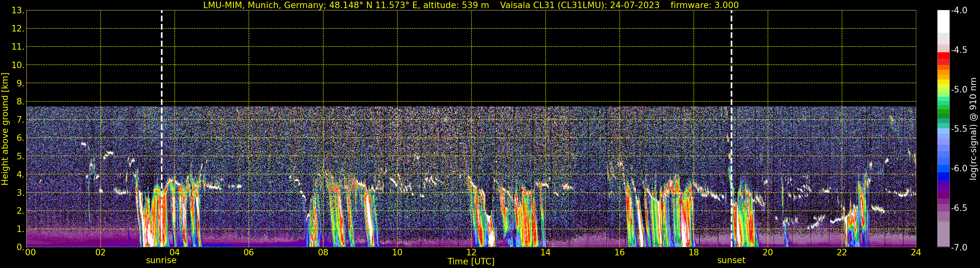The image size is (980, 268).
Task: Click the 'Time [UTC]' axis title
Action: coord(471,262)
